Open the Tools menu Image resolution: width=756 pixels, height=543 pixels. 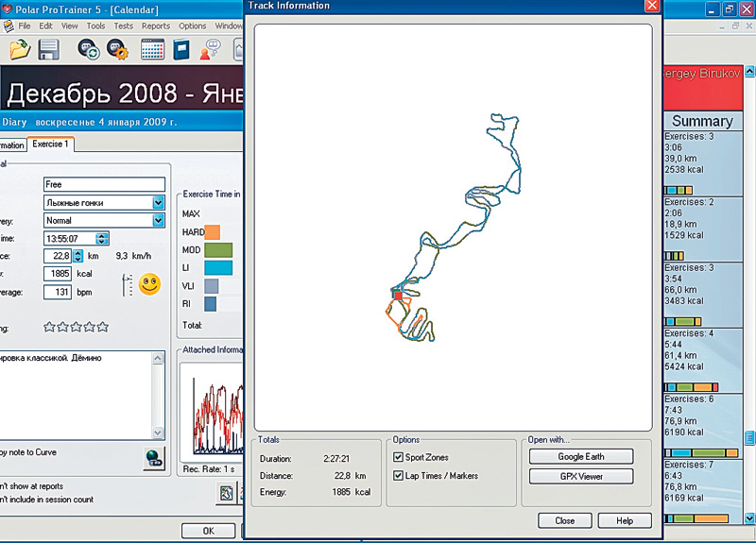[95, 26]
